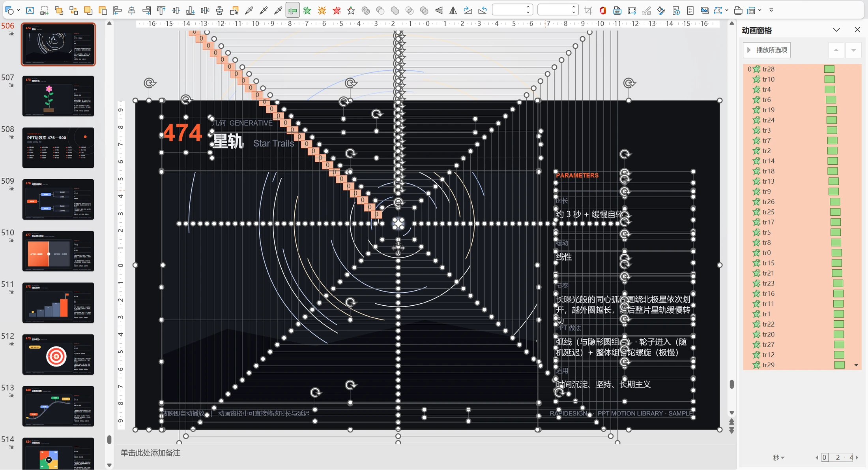
Task: Add a red exit animation
Action: pyautogui.click(x=337, y=10)
